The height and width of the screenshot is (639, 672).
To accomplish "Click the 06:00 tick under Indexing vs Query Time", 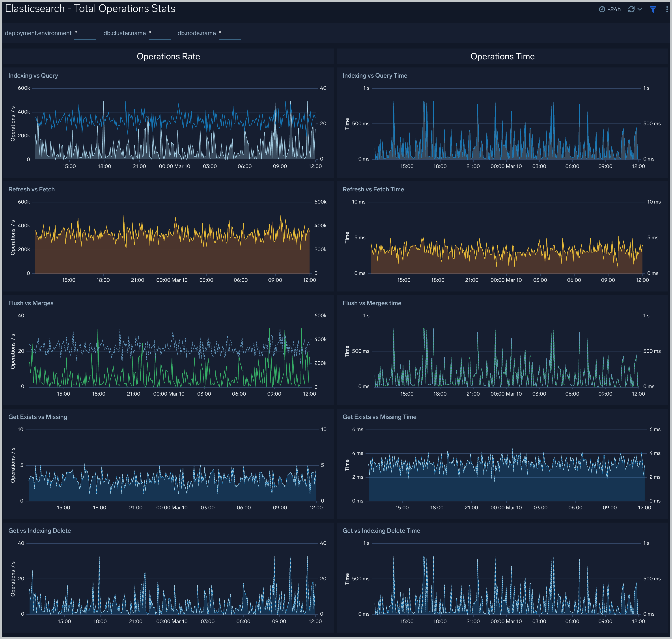I will (x=572, y=166).
